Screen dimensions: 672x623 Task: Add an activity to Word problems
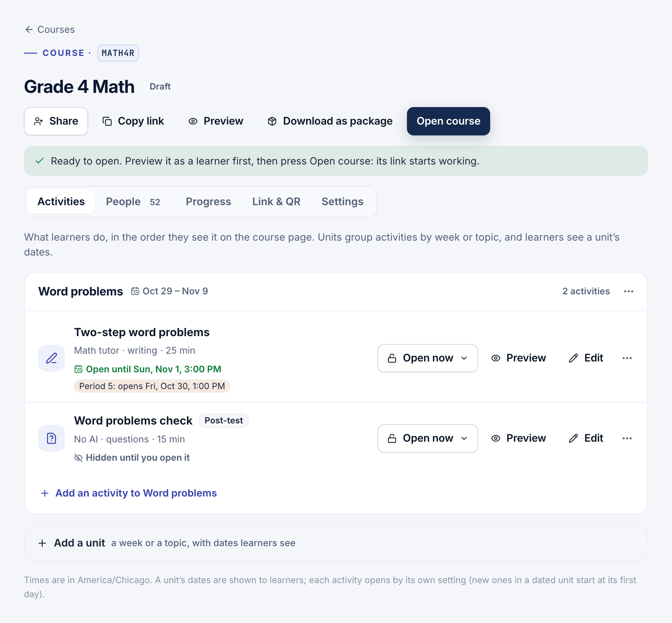[129, 493]
